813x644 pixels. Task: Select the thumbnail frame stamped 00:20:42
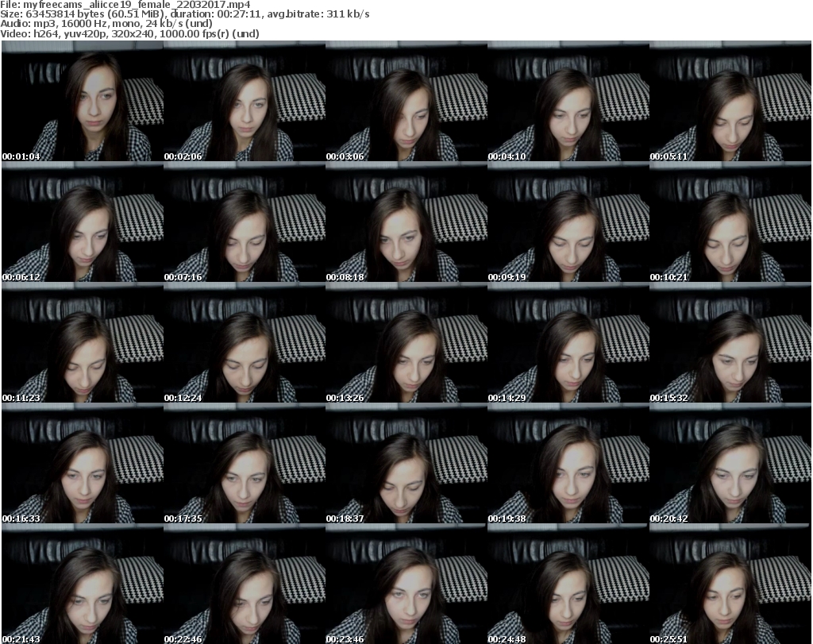click(x=730, y=464)
